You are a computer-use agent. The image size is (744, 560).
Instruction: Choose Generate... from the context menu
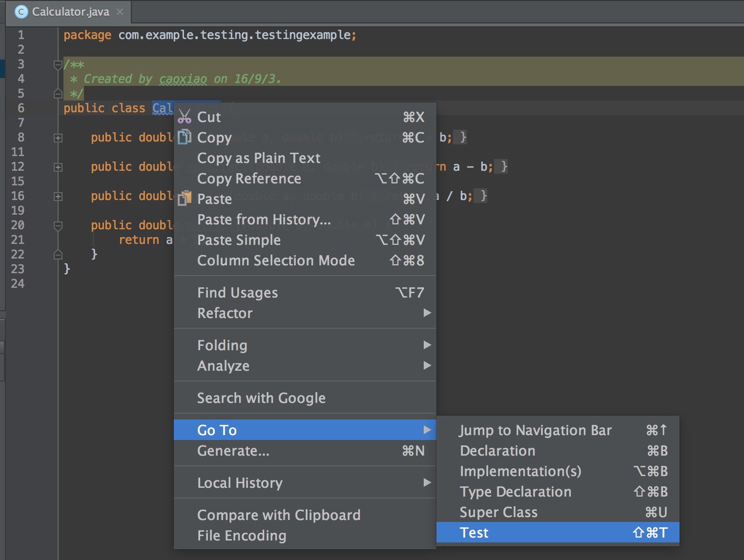305,451
